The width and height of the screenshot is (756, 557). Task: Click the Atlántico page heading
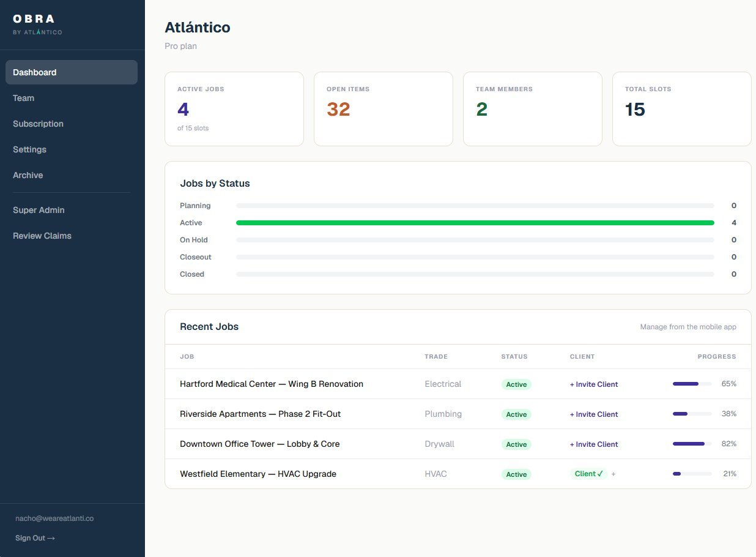[198, 27]
